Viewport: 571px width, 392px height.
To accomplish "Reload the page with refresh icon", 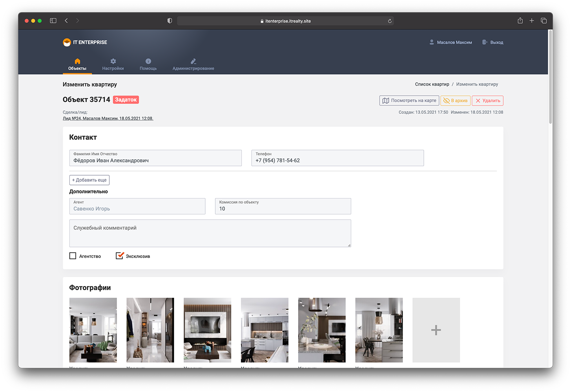I will (x=390, y=21).
